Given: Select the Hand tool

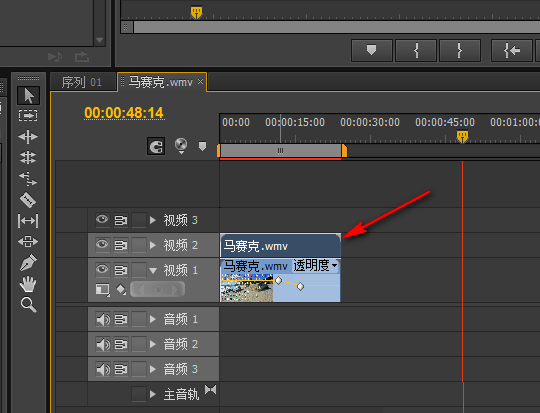Looking at the screenshot, I should [28, 284].
